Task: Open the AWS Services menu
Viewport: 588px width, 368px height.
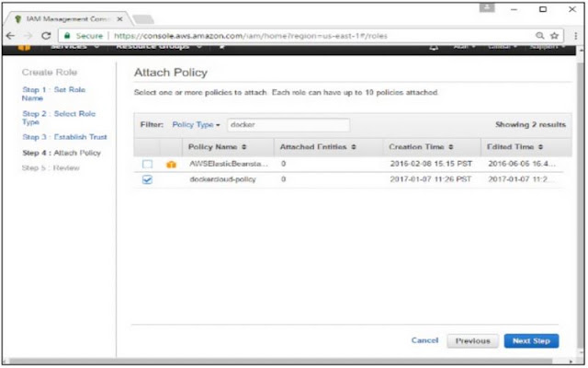Action: [74, 47]
